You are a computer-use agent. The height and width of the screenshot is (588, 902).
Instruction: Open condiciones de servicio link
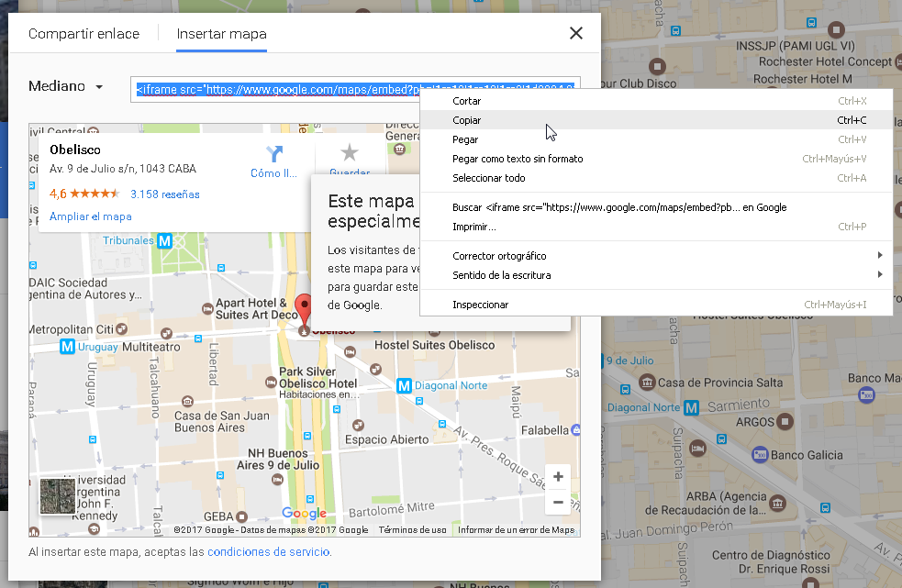point(269,551)
